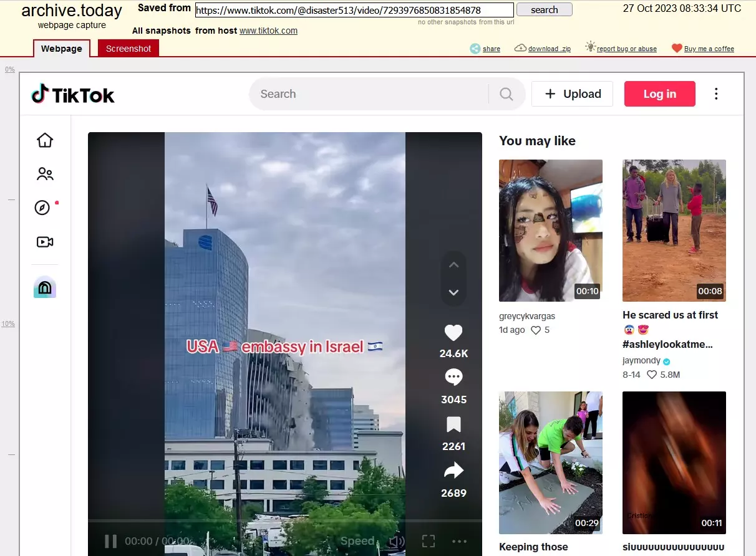Open the download .zip link

click(549, 49)
